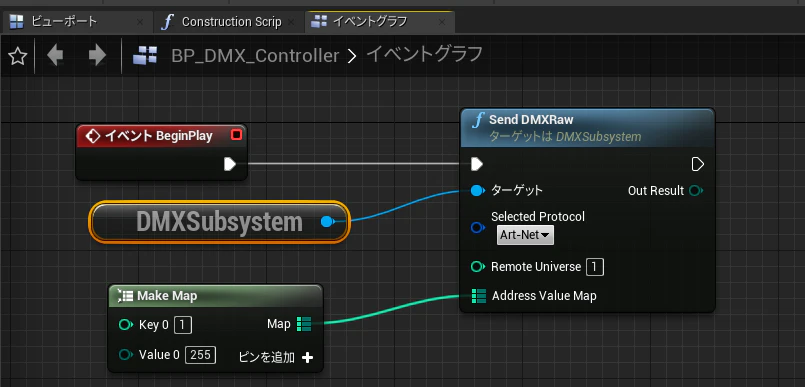The width and height of the screenshot is (805, 387).
Task: Close the Construction Script tab
Action: pyautogui.click(x=292, y=22)
